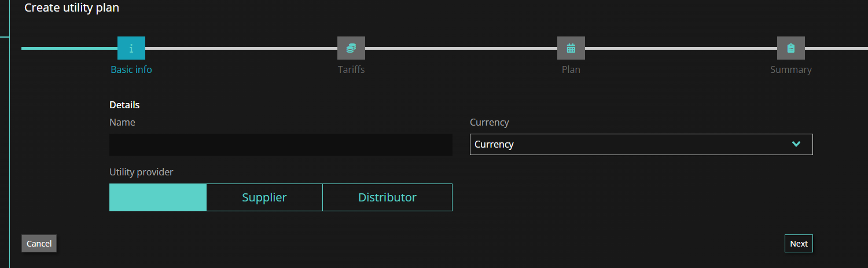
Task: Click the Basic info step info icon
Action: (x=131, y=48)
